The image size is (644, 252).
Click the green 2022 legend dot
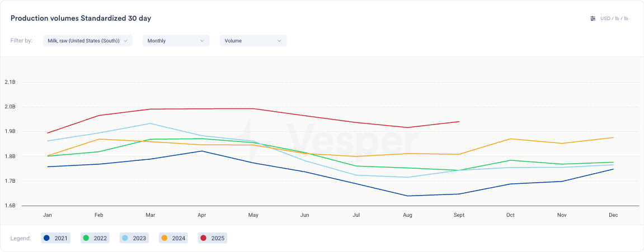click(x=86, y=239)
